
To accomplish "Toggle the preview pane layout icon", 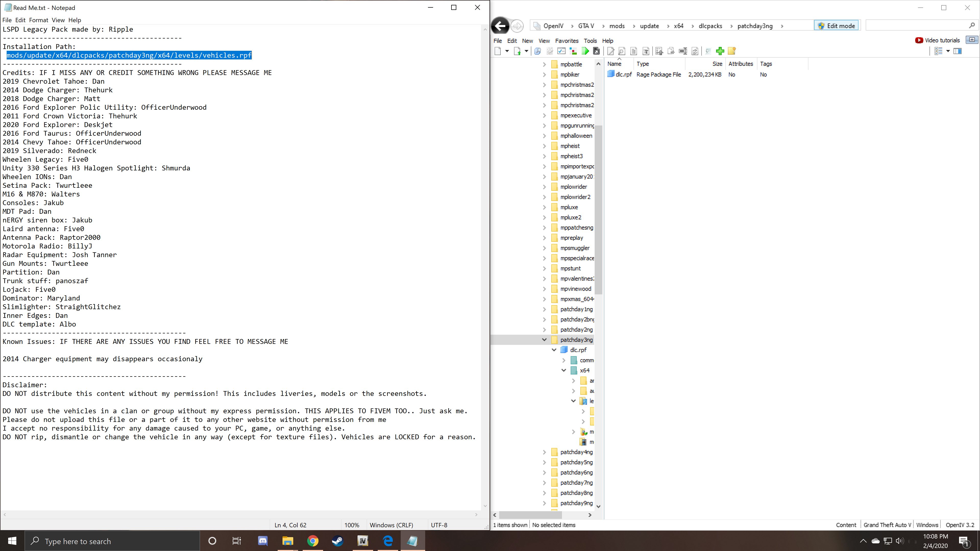I will pyautogui.click(x=958, y=51).
